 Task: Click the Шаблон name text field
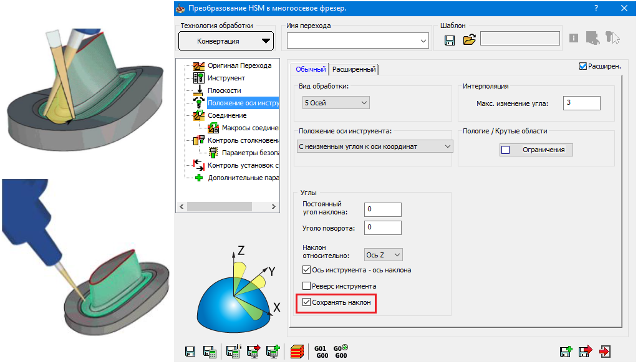(x=520, y=39)
